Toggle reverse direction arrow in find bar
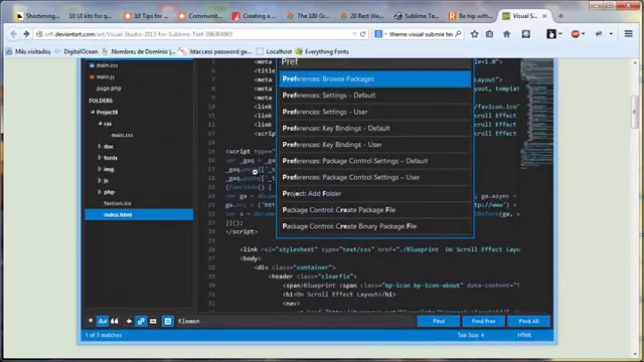The image size is (644, 362). 129,321
